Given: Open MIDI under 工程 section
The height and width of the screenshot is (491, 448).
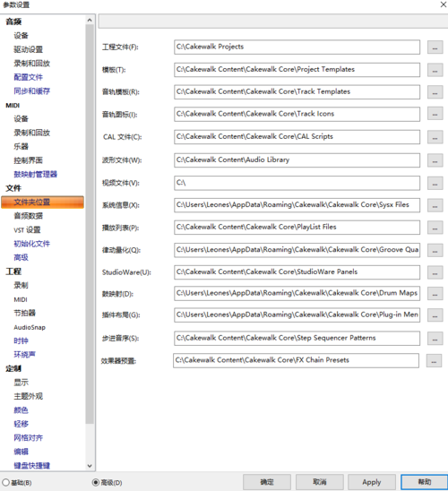Looking at the screenshot, I should click(x=21, y=299).
